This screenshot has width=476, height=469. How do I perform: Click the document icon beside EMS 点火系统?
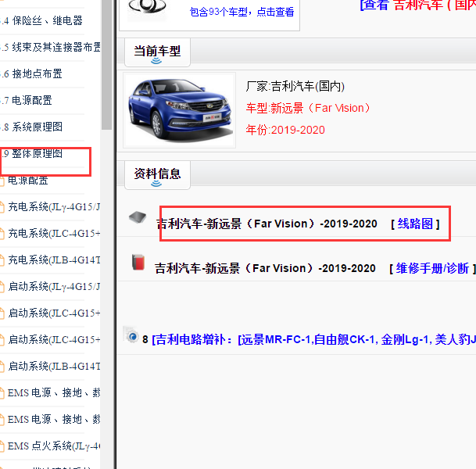click(x=2, y=447)
